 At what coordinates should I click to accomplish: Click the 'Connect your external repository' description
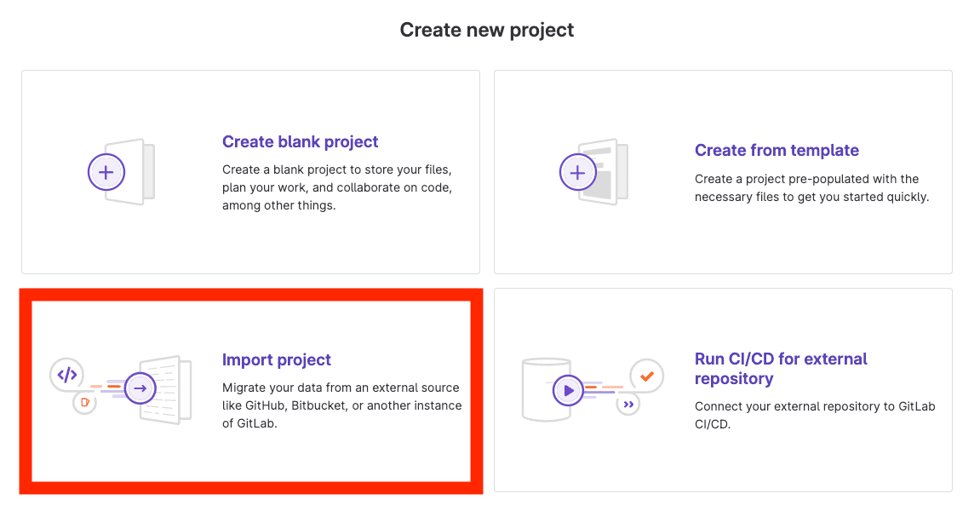pos(815,415)
